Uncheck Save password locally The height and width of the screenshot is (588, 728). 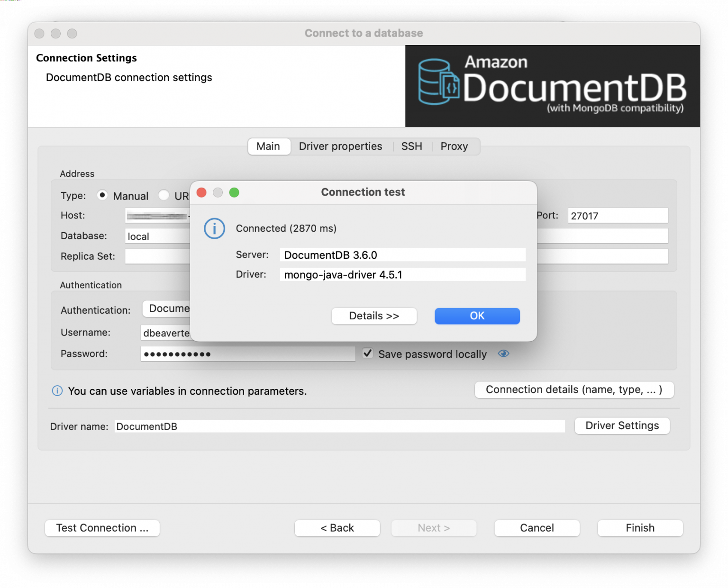coord(368,353)
